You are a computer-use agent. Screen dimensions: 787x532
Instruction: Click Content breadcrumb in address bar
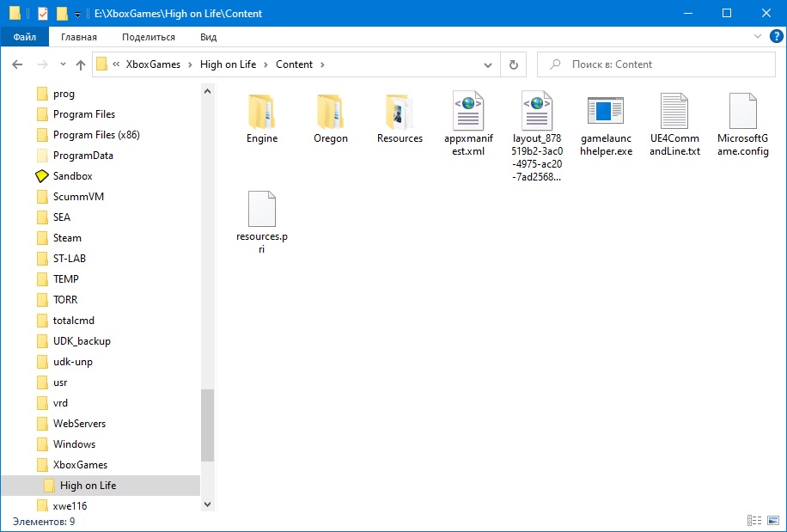[294, 64]
